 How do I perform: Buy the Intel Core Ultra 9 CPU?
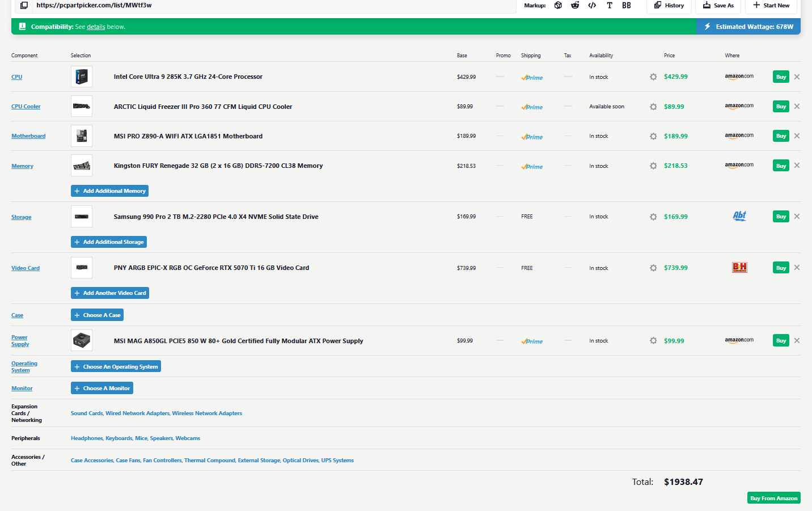[x=781, y=77]
